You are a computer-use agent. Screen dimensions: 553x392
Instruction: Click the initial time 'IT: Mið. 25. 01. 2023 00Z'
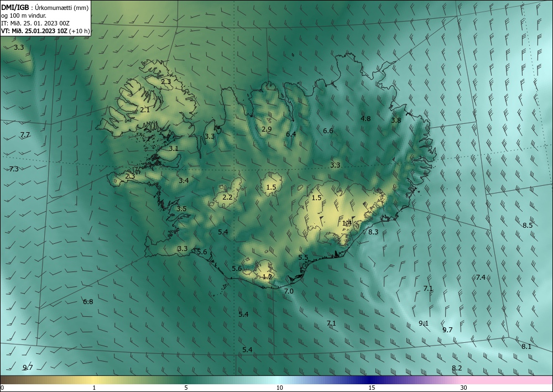coord(35,23)
